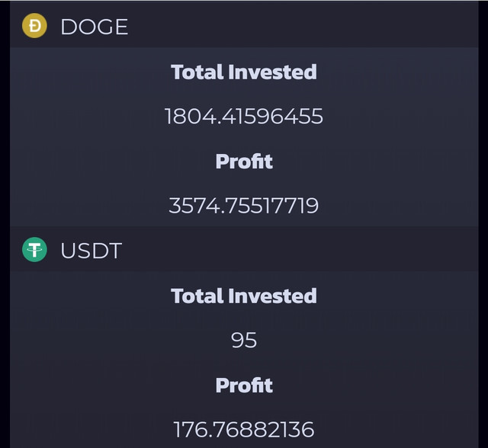Image resolution: width=488 pixels, height=448 pixels.
Task: Click the Profit heading under DOGE
Action: (x=244, y=162)
